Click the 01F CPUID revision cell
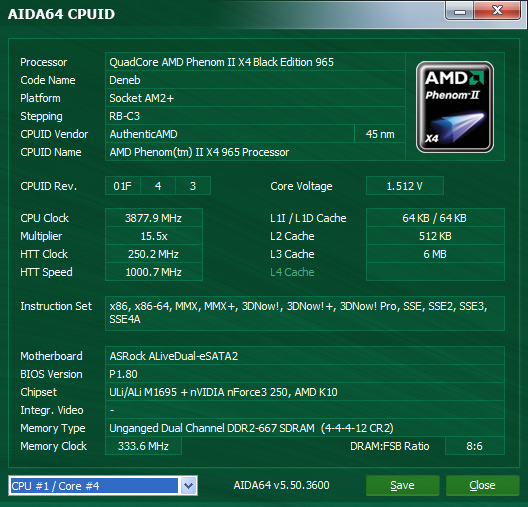 click(x=123, y=186)
